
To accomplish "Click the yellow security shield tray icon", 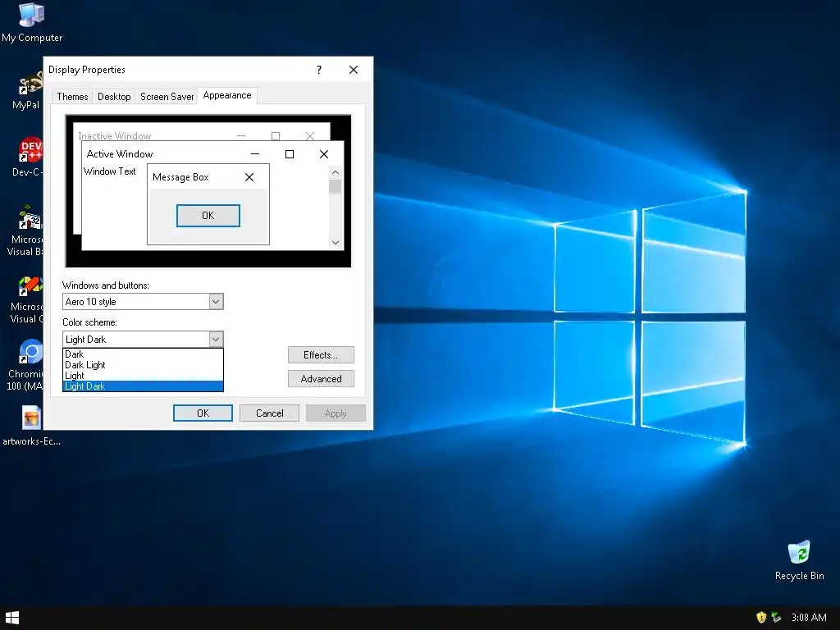I will tap(760, 618).
